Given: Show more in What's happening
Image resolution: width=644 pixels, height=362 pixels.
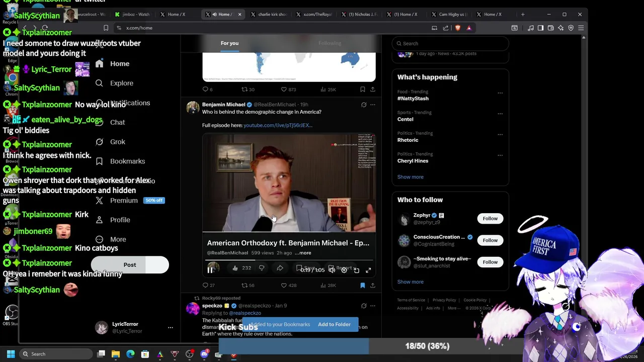Looking at the screenshot, I should (x=410, y=177).
